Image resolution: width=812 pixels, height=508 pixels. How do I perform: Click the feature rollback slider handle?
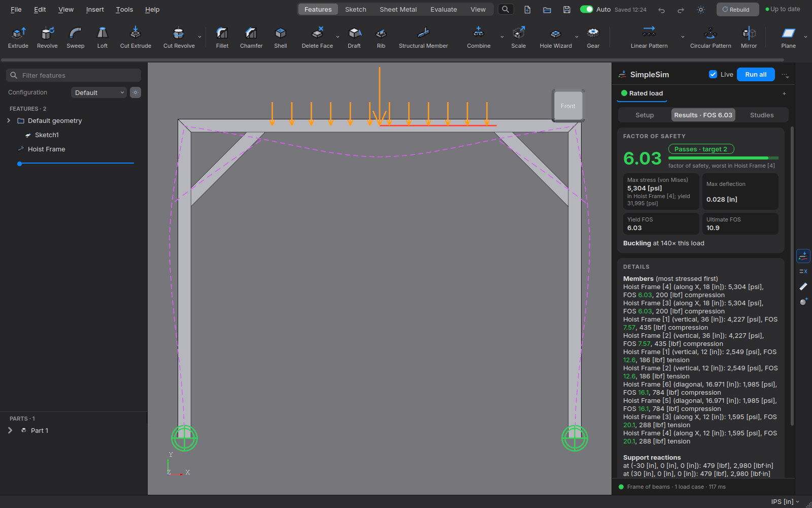coord(19,164)
